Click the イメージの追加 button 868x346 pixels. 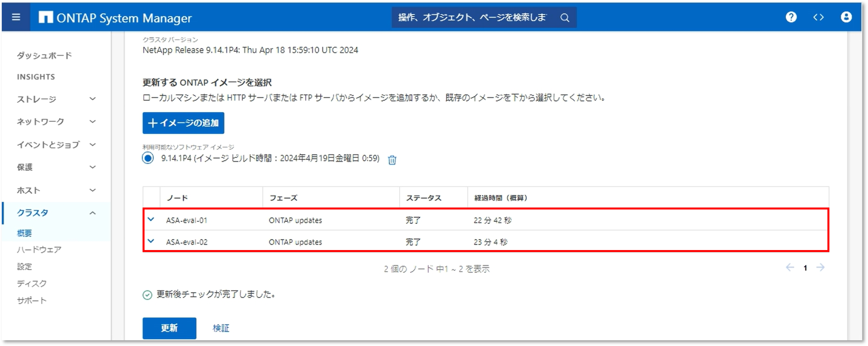(183, 123)
